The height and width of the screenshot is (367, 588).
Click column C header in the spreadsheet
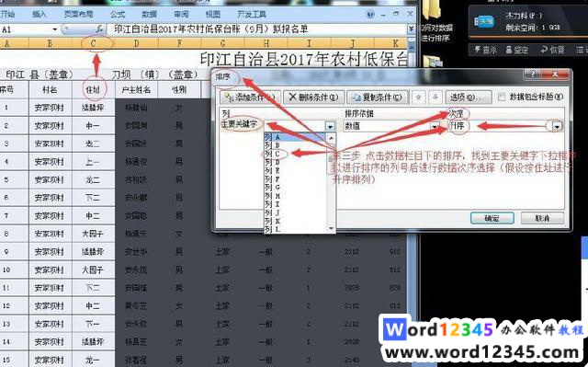point(93,43)
